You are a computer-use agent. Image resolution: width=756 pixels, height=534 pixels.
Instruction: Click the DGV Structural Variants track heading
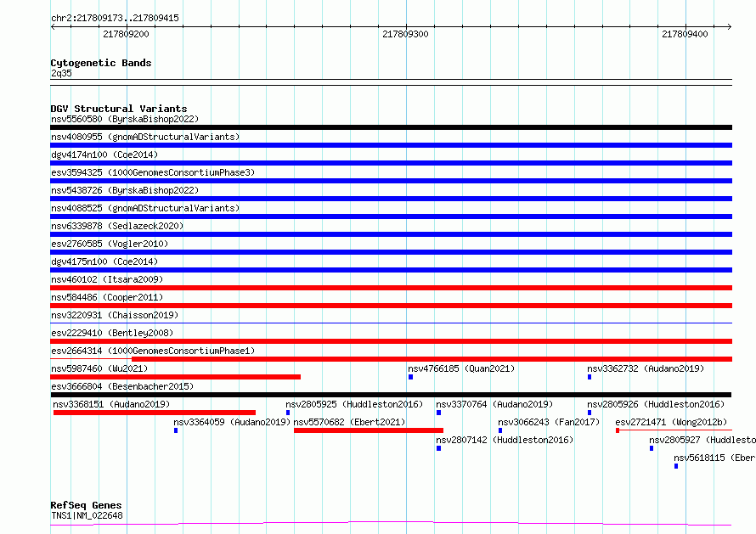tap(119, 109)
